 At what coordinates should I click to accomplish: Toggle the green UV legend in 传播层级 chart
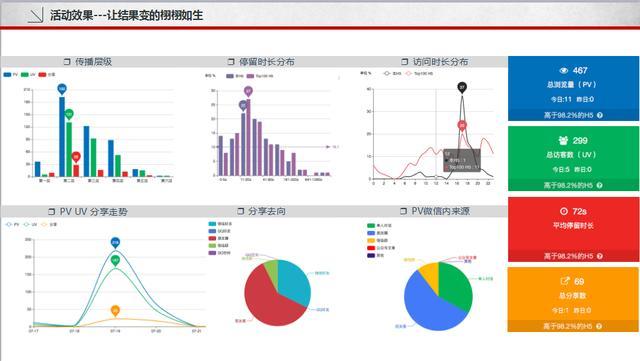click(x=28, y=75)
